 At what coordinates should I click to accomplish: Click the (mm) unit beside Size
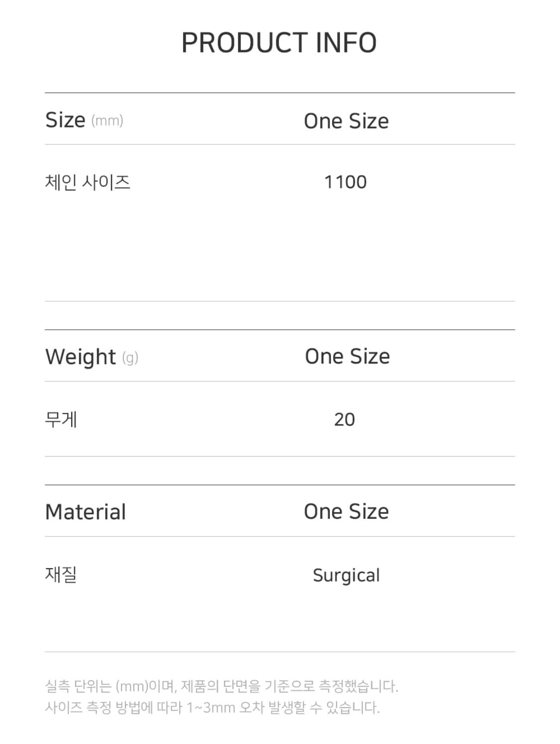point(107,121)
